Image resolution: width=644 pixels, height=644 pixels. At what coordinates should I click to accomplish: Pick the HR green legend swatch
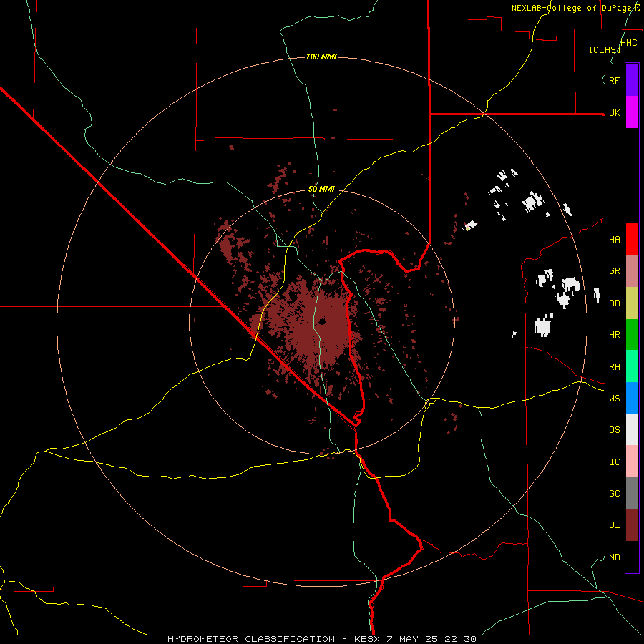click(632, 334)
